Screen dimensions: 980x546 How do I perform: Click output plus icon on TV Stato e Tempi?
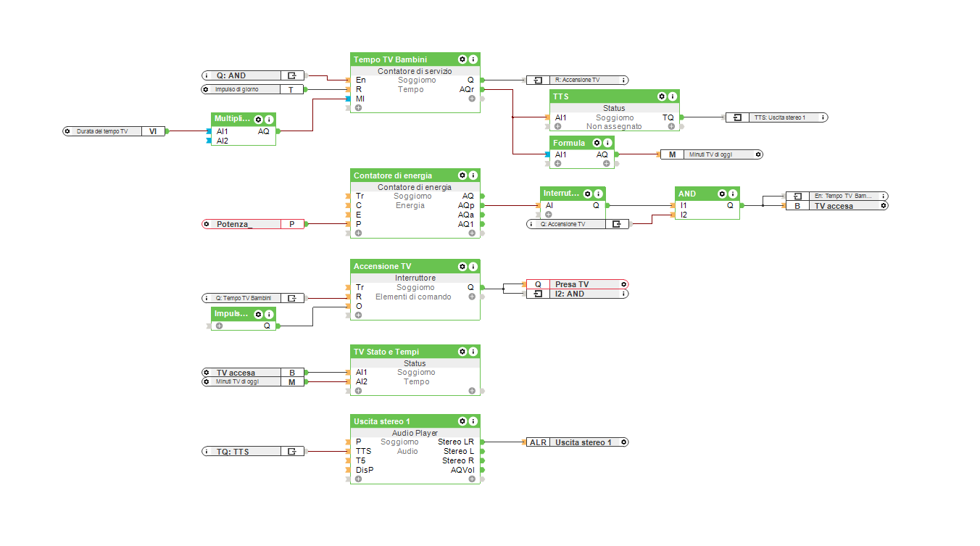coord(472,391)
